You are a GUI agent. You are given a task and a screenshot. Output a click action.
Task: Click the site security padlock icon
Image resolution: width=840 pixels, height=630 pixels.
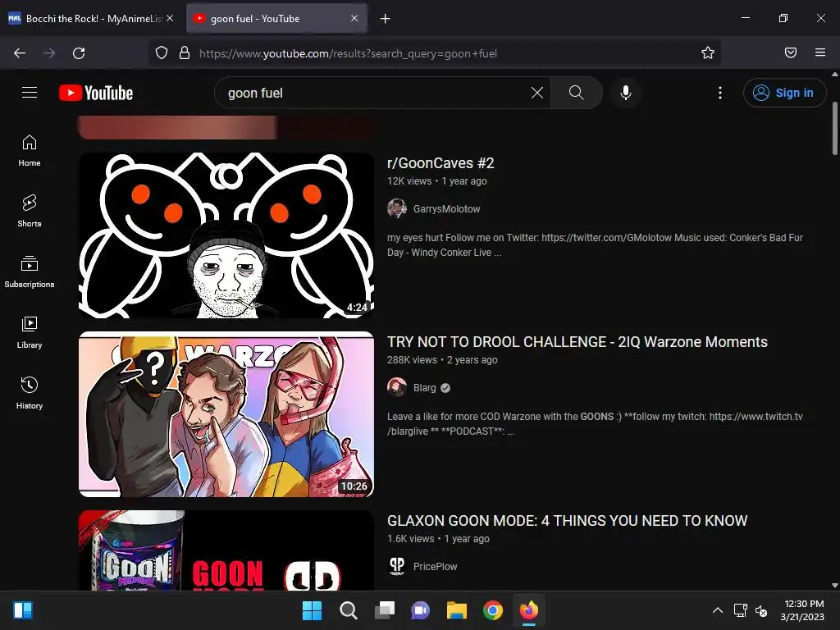[x=185, y=52]
